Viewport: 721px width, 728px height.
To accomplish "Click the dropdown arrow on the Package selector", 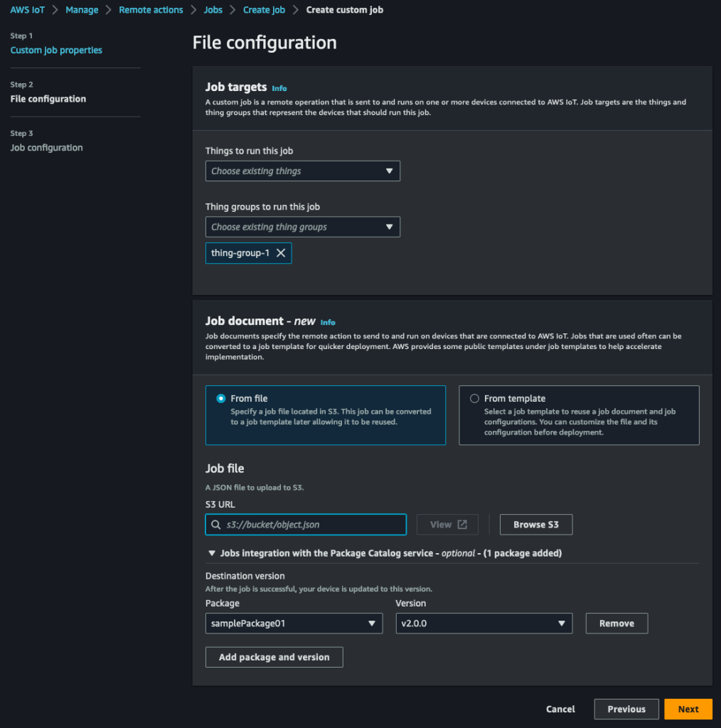I will (373, 623).
